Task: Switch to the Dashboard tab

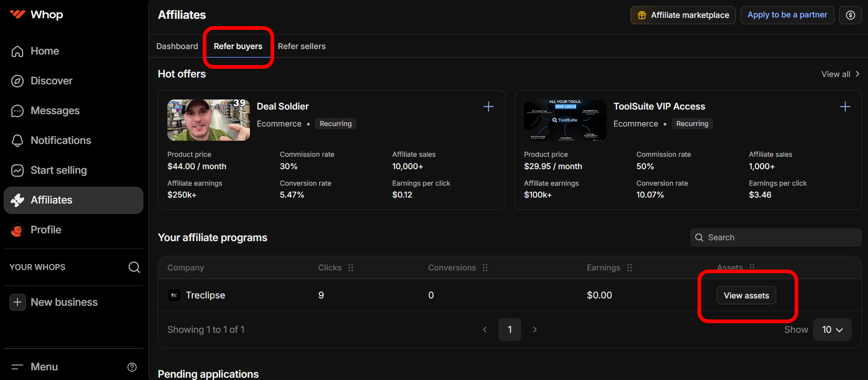Action: click(x=177, y=46)
